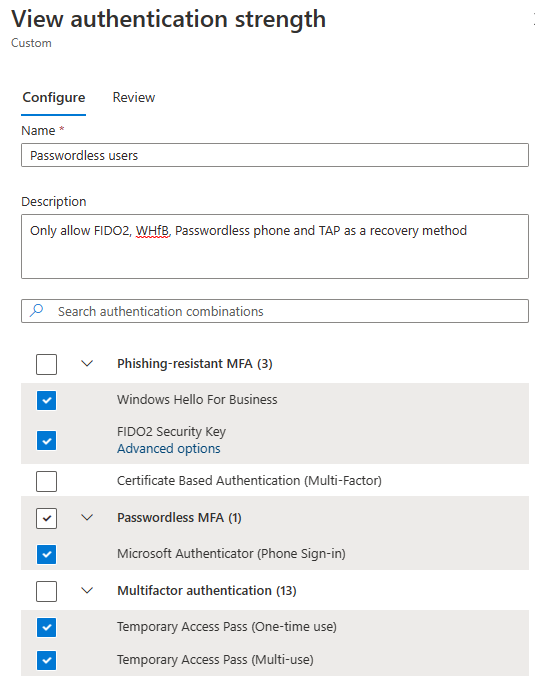Toggle Passwordless MFA group checkbox
The image size is (535, 679).
pyautogui.click(x=46, y=518)
